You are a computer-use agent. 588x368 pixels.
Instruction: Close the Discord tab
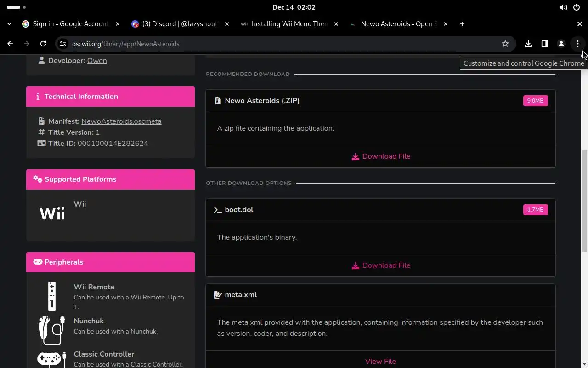(x=227, y=24)
